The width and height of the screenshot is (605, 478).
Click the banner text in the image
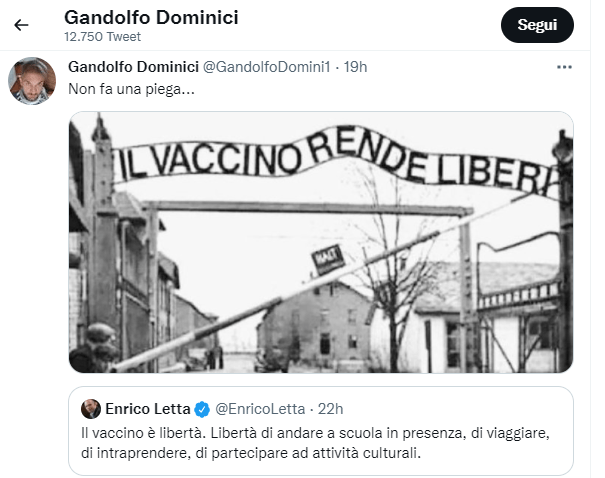tap(336, 159)
